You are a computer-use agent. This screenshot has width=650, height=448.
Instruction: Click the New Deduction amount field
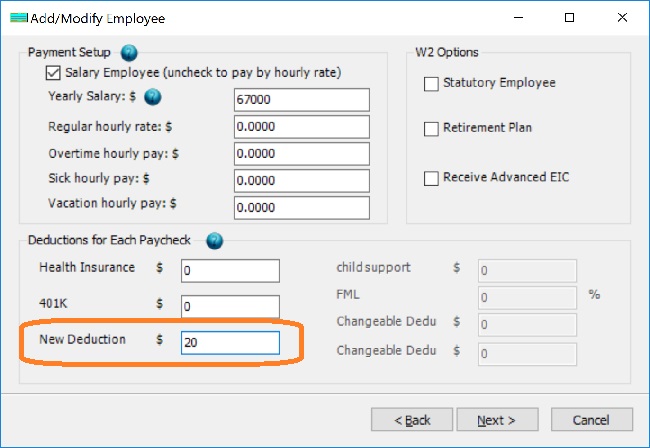click(x=230, y=342)
